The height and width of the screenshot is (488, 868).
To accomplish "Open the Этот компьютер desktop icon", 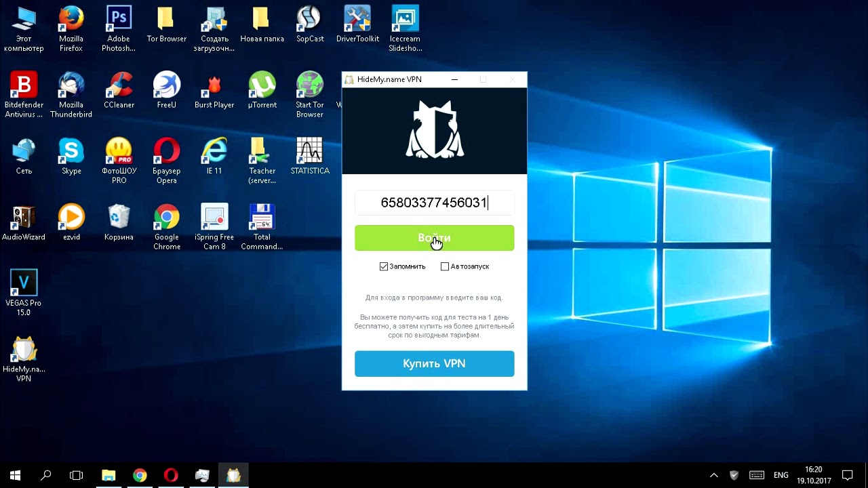I will tap(24, 29).
